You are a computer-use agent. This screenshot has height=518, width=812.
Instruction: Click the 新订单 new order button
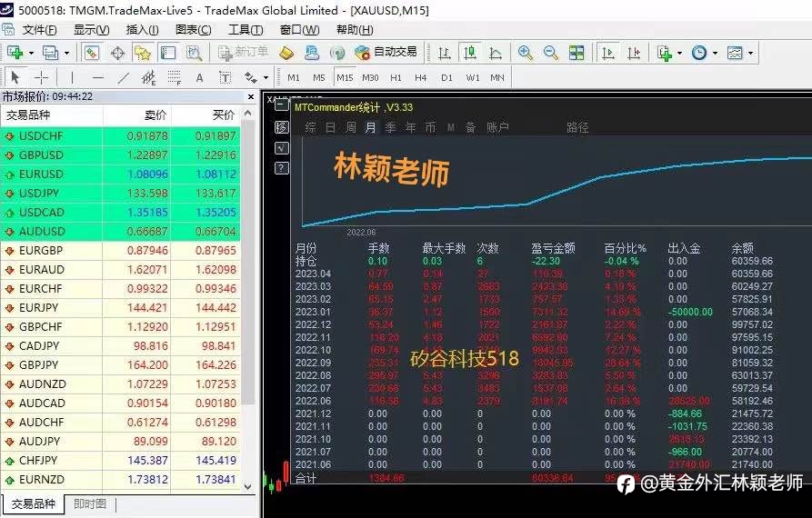(x=243, y=53)
